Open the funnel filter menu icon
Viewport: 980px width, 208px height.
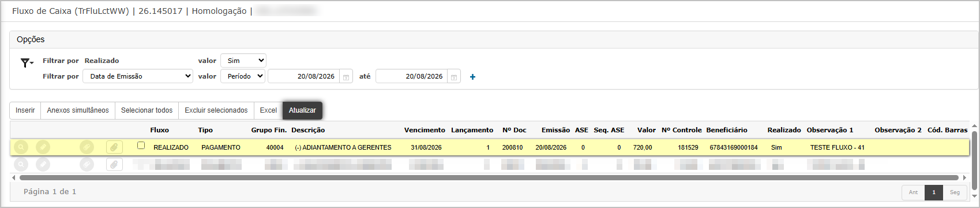click(x=27, y=63)
